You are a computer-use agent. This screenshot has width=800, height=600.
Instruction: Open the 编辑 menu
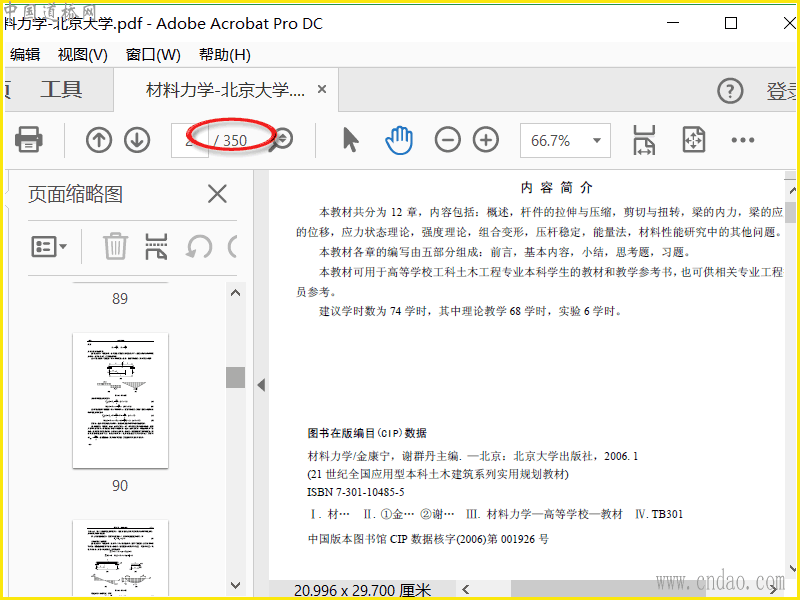click(24, 55)
